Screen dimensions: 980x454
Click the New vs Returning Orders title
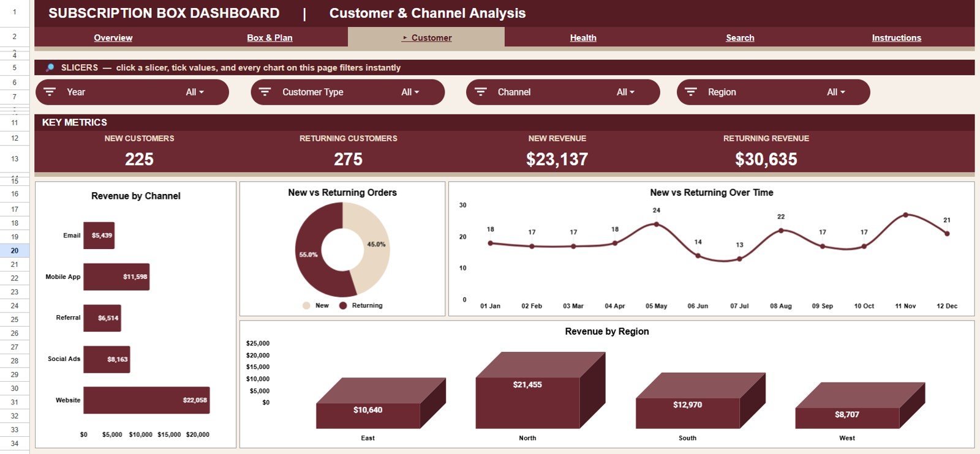click(x=342, y=192)
